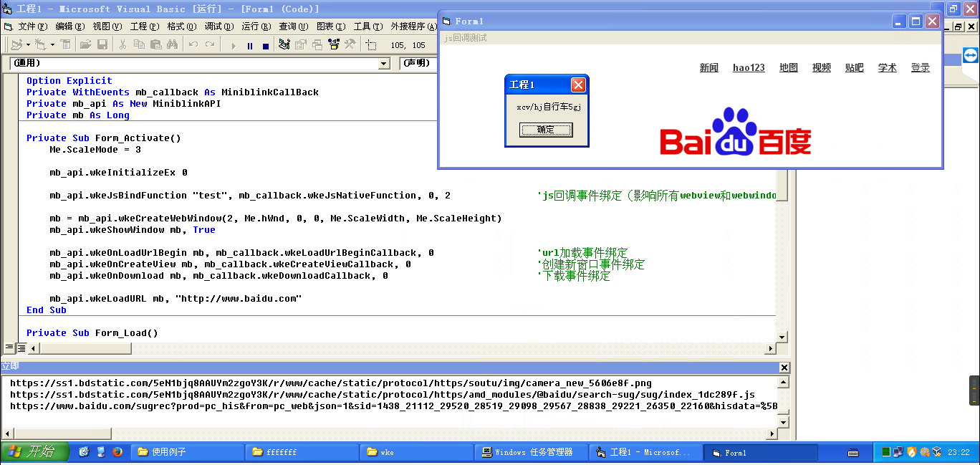
Task: Switch to fffffff folder in taskbar
Action: click(x=302, y=452)
